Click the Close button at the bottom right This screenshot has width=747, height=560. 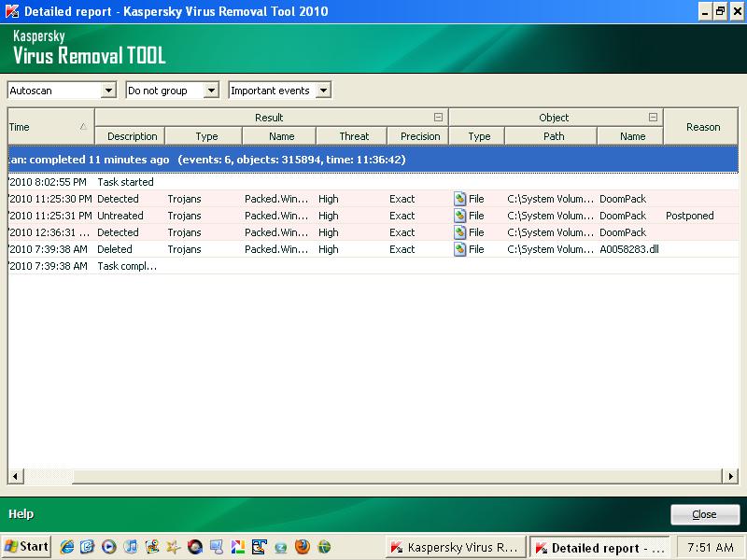[x=705, y=514]
